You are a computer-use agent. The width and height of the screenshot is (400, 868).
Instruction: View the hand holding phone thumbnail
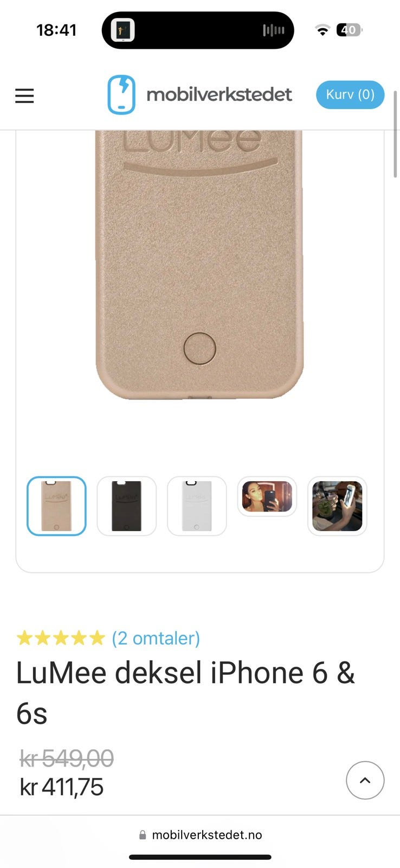(x=337, y=506)
